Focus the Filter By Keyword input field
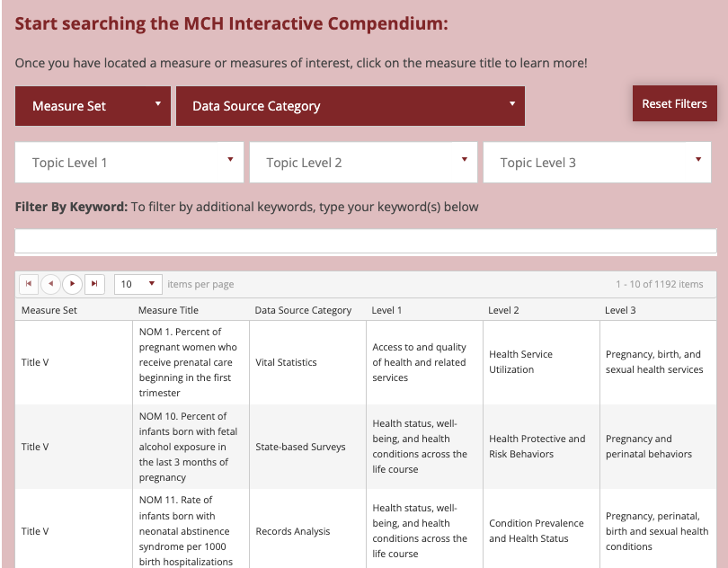Screen dimensions: 728x568 (366, 241)
